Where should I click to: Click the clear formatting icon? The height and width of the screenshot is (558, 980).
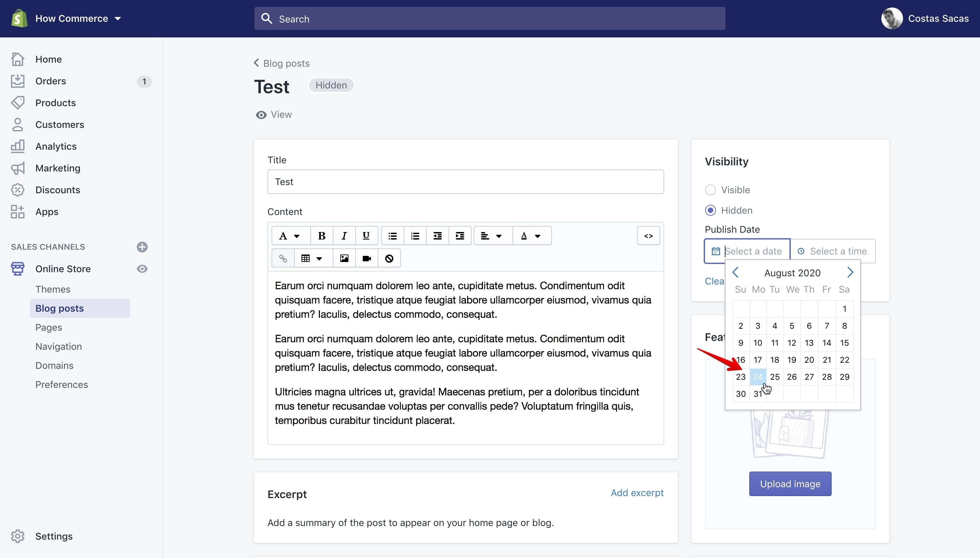(389, 258)
